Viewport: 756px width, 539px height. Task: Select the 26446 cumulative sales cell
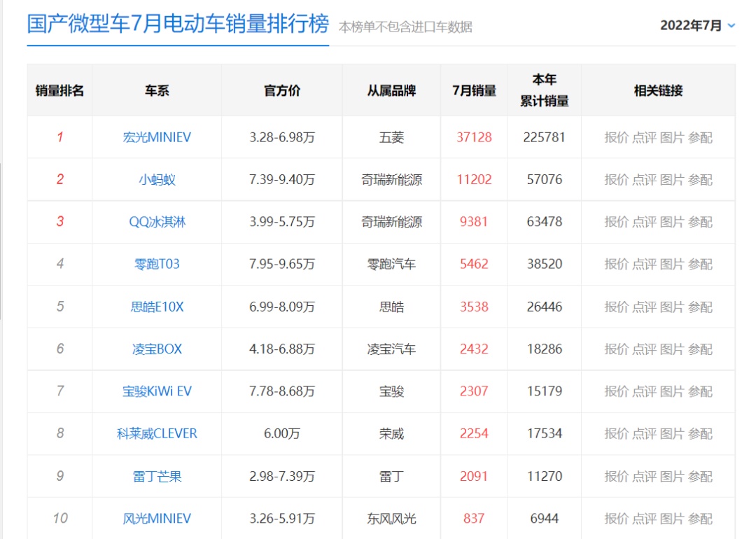pos(545,307)
